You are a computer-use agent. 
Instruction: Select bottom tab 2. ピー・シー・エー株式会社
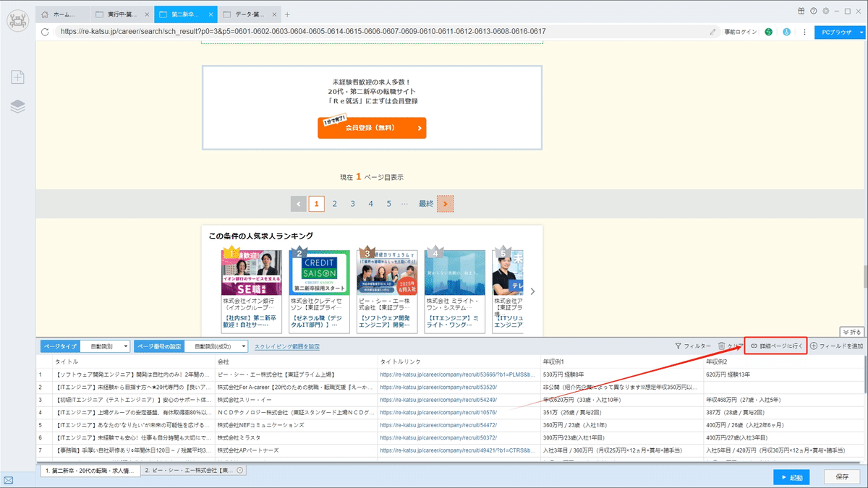pos(193,470)
